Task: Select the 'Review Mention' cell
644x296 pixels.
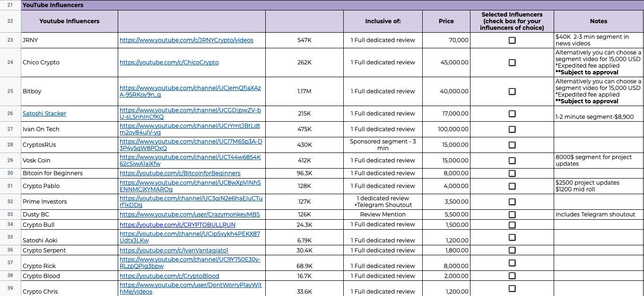Action: [x=383, y=215]
